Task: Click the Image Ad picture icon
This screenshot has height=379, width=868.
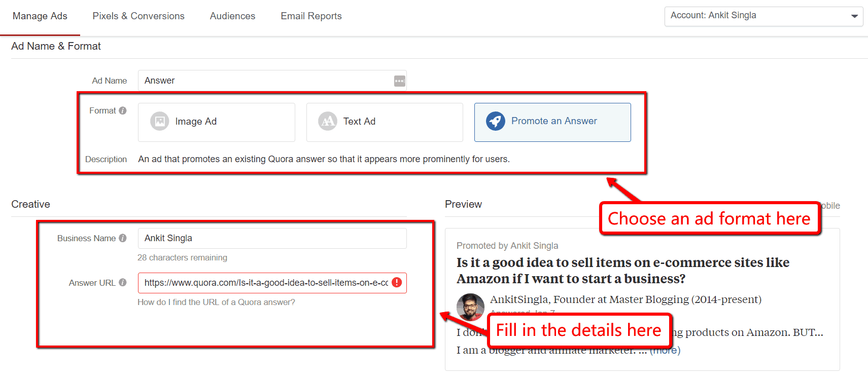Action: click(159, 121)
